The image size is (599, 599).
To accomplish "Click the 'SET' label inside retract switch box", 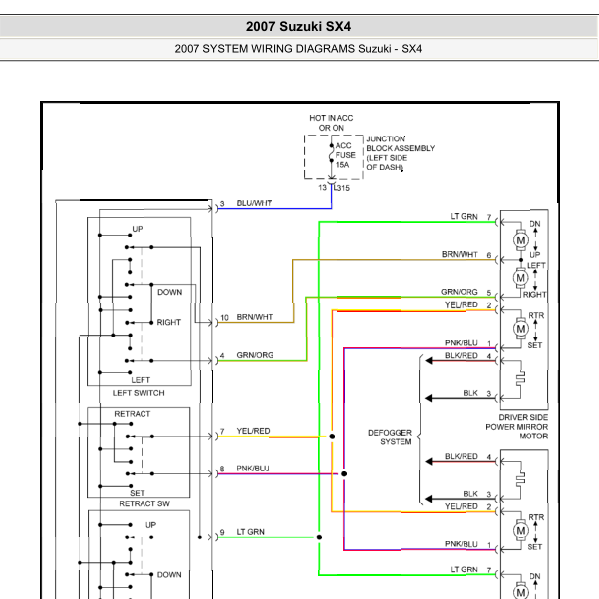I will 138,493.
